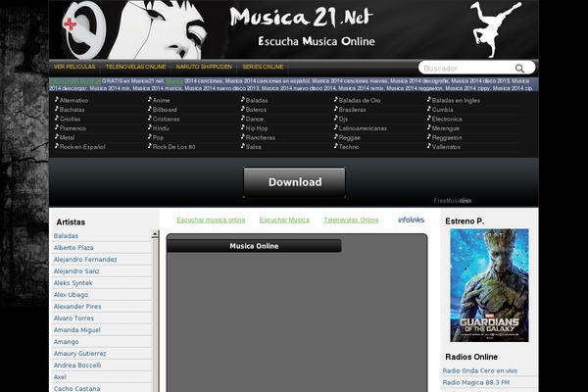This screenshot has height=392, width=588.
Task: Open the Criollas genre
Action: (x=70, y=119)
